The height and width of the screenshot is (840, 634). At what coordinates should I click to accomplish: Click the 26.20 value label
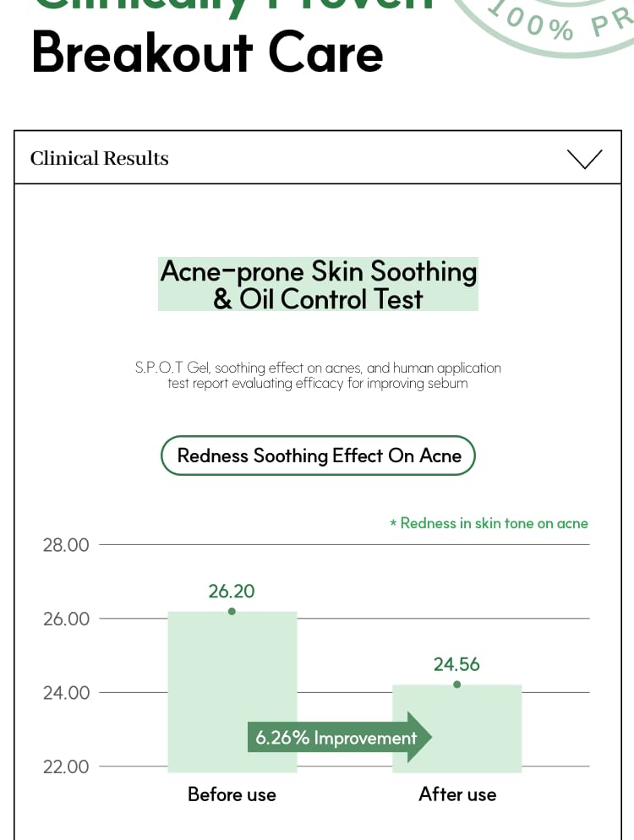pyautogui.click(x=232, y=591)
